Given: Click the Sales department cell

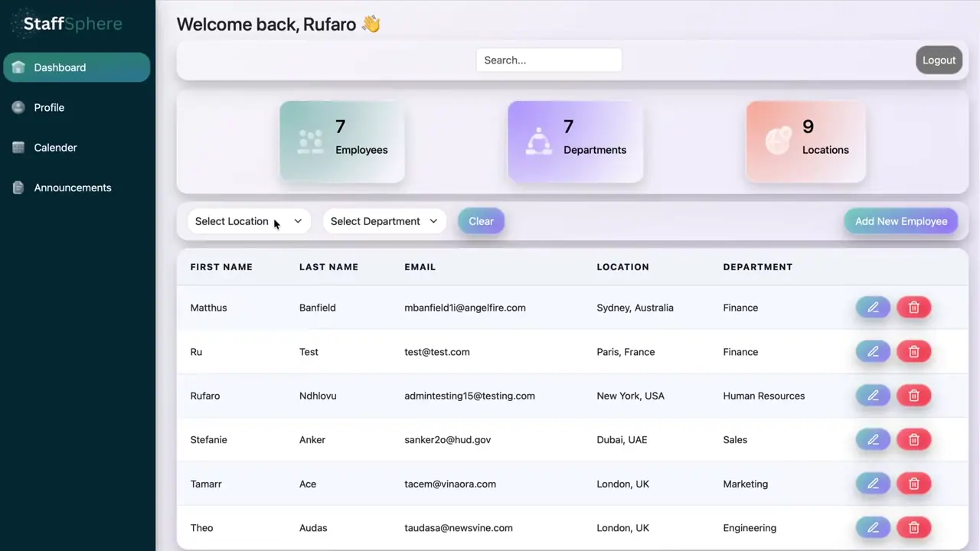Looking at the screenshot, I should [735, 440].
